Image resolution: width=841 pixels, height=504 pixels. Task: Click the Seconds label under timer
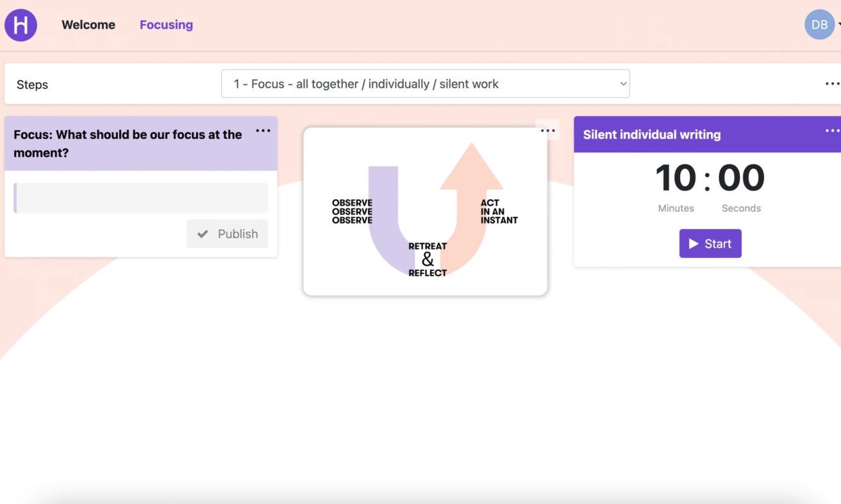[x=741, y=208]
